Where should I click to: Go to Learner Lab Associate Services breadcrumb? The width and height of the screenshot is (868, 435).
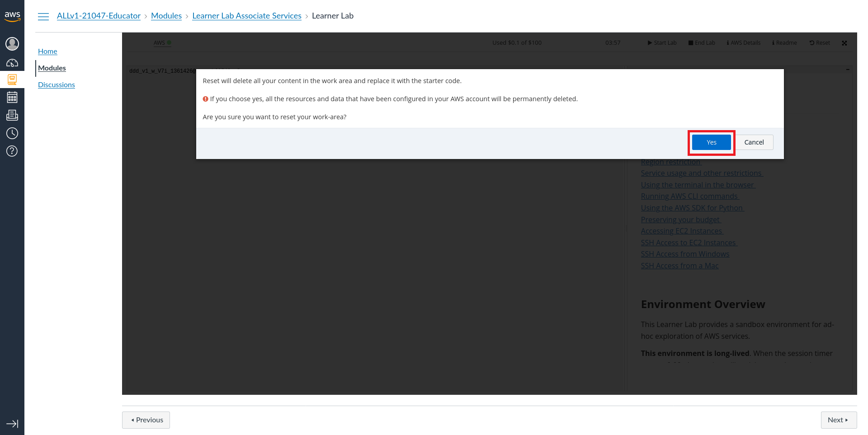coord(247,16)
